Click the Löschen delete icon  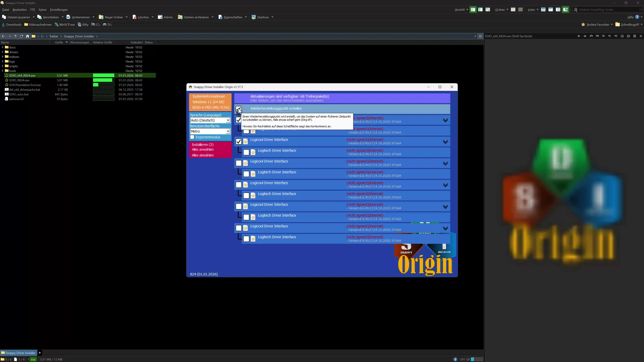pyautogui.click(x=135, y=17)
